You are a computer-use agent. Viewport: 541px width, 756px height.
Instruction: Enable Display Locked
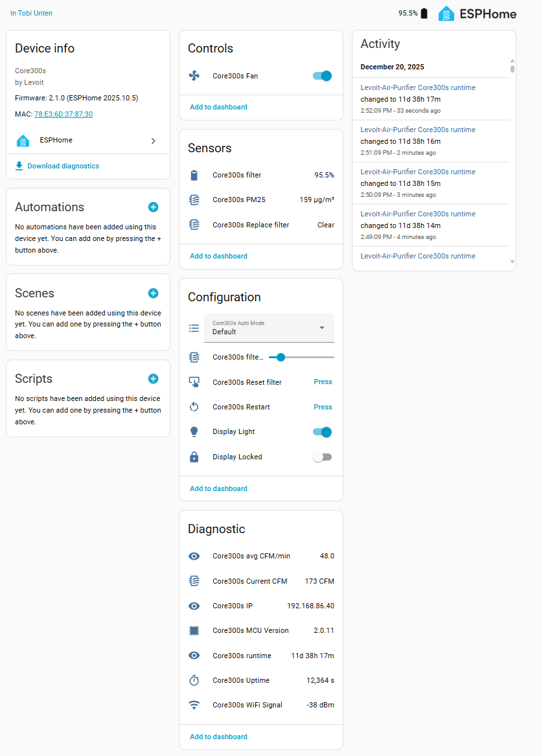pos(322,457)
